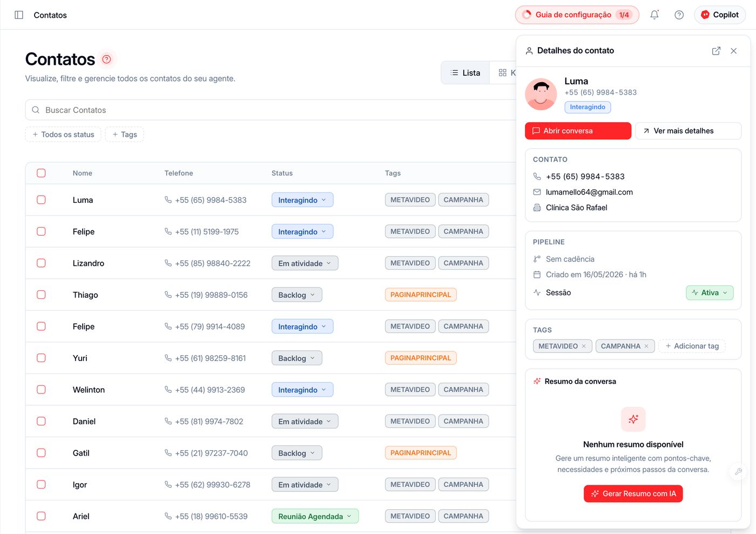Image resolution: width=756 pixels, height=534 pixels.
Task: Check the box for Thiago
Action: pos(41,295)
